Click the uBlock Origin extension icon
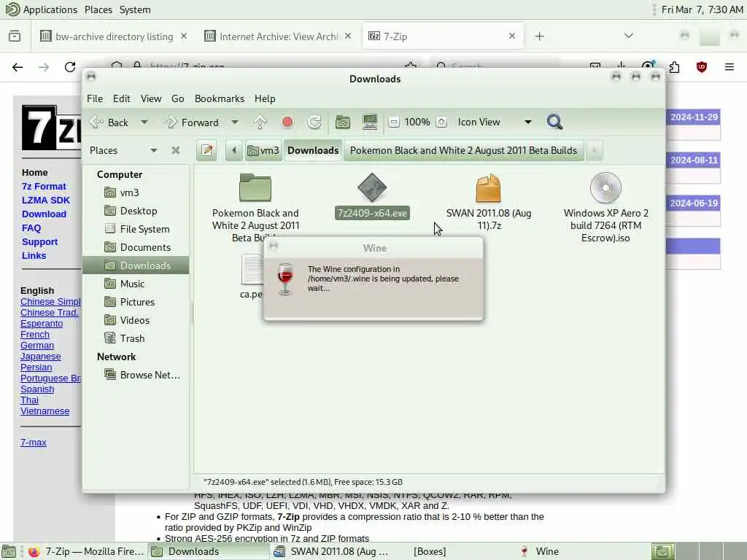747x560 pixels. click(701, 67)
